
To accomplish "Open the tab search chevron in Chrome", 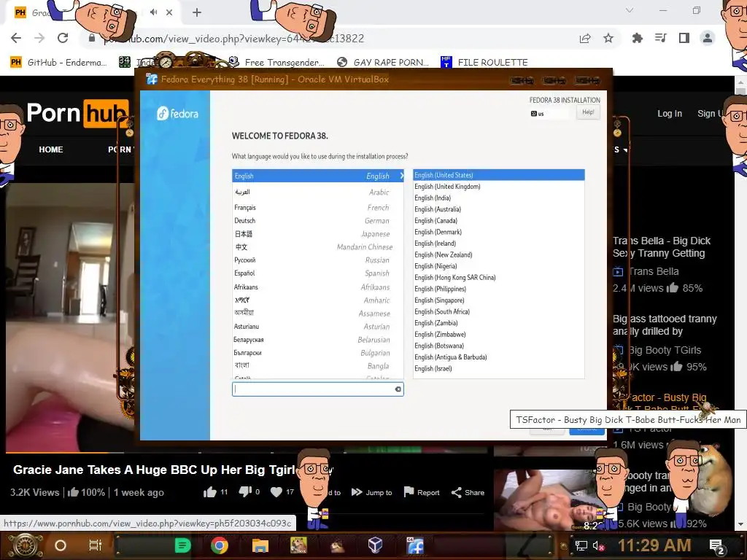I will (630, 10).
